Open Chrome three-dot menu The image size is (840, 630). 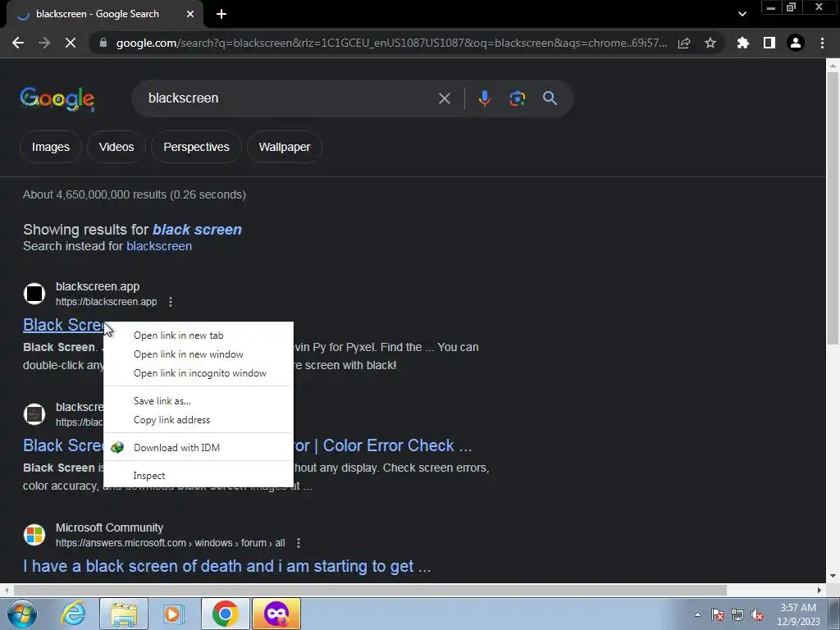(822, 43)
